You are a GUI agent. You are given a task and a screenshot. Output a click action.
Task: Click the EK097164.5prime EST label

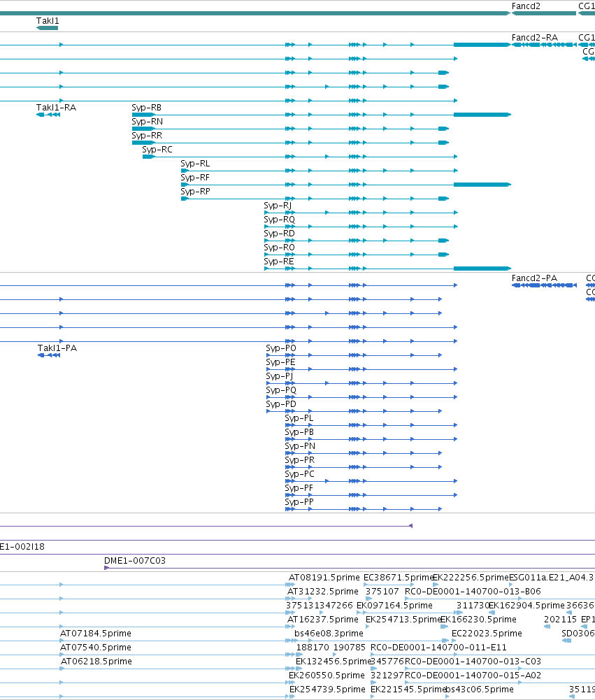(x=394, y=606)
